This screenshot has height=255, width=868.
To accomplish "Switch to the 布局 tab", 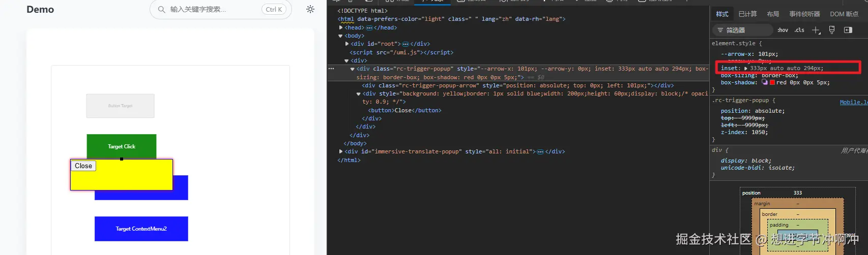I will tap(773, 14).
